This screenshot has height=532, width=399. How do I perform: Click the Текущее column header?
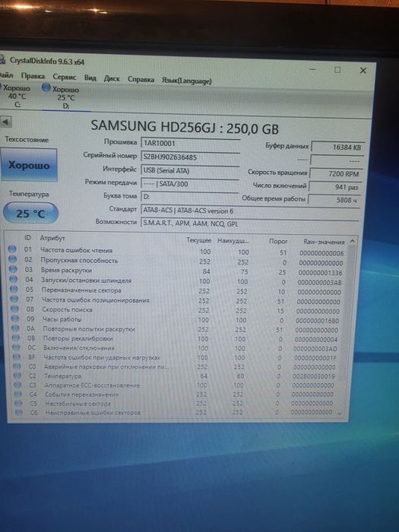point(198,240)
